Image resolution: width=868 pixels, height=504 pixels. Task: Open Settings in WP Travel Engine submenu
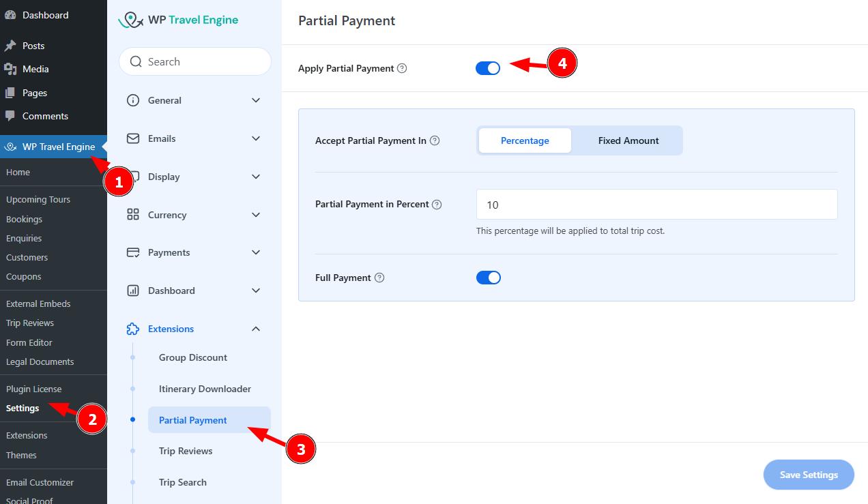pos(23,408)
